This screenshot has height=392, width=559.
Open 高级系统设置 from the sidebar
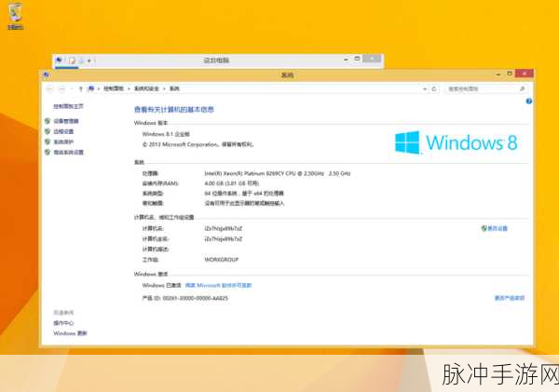[68, 152]
